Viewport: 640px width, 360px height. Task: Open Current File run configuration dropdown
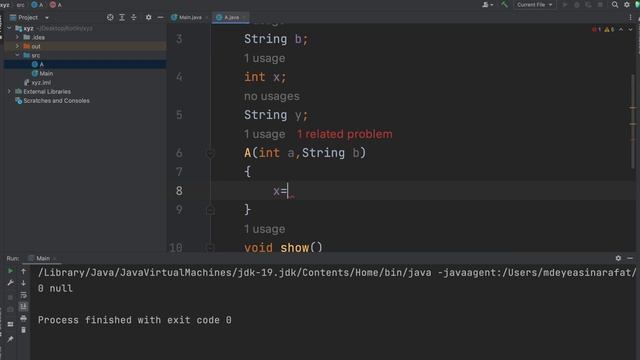click(534, 4)
